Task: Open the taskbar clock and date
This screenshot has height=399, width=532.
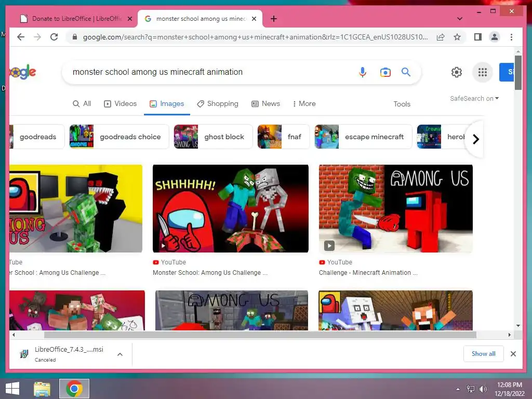Action: (x=509, y=389)
